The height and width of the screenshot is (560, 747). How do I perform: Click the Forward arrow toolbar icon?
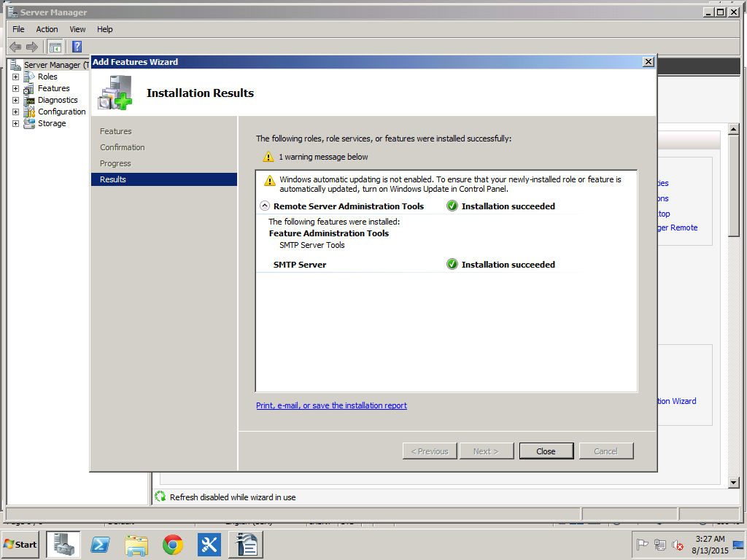pos(32,47)
